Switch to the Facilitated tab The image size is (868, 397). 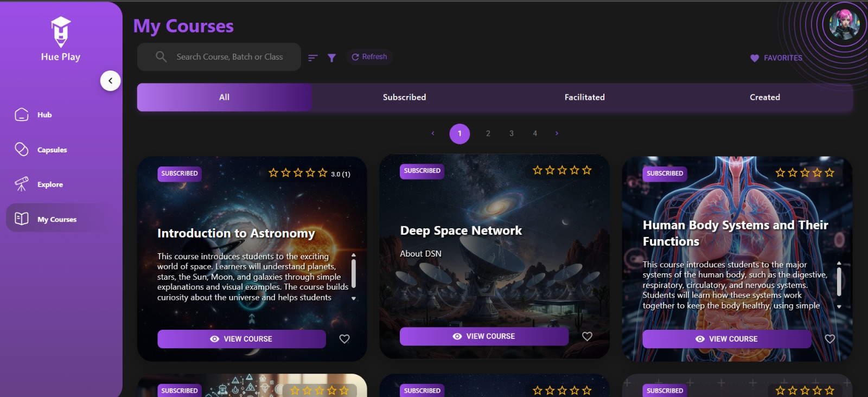click(x=585, y=97)
